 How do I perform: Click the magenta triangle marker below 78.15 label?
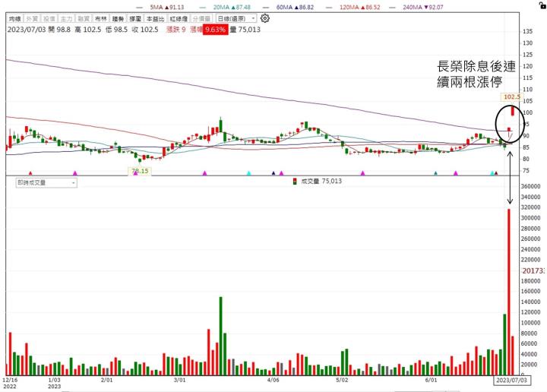(136, 173)
